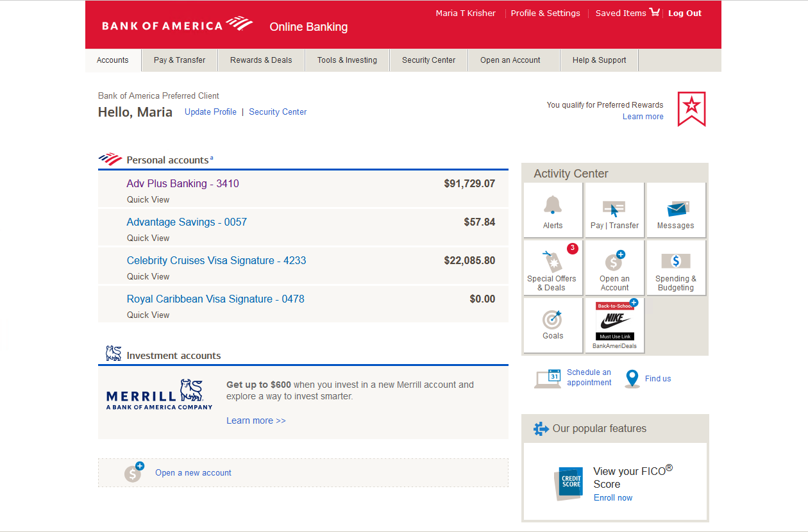The image size is (808, 532).
Task: Click the $22,085.80 balance
Action: pyautogui.click(x=469, y=260)
